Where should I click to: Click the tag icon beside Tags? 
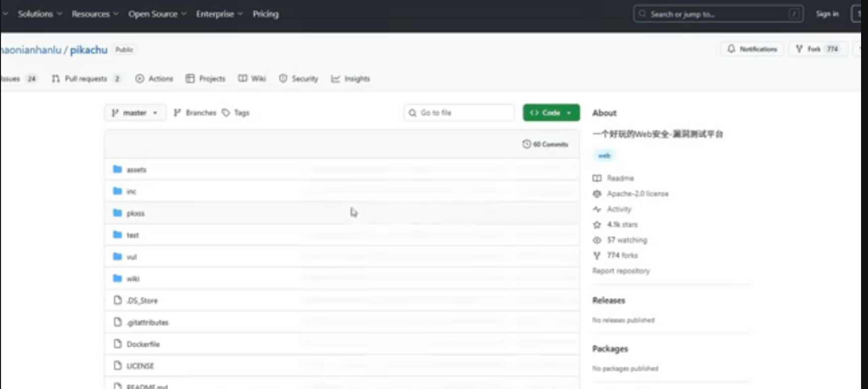226,113
